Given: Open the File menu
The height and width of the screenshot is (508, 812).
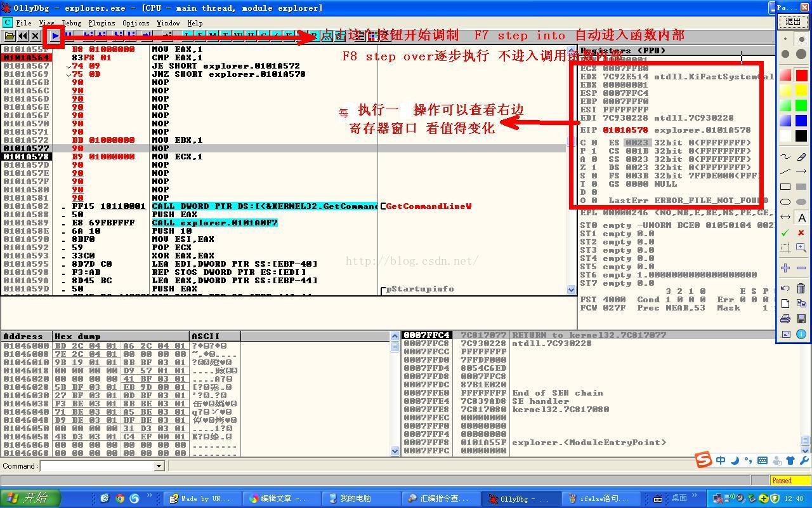Looking at the screenshot, I should [x=23, y=23].
